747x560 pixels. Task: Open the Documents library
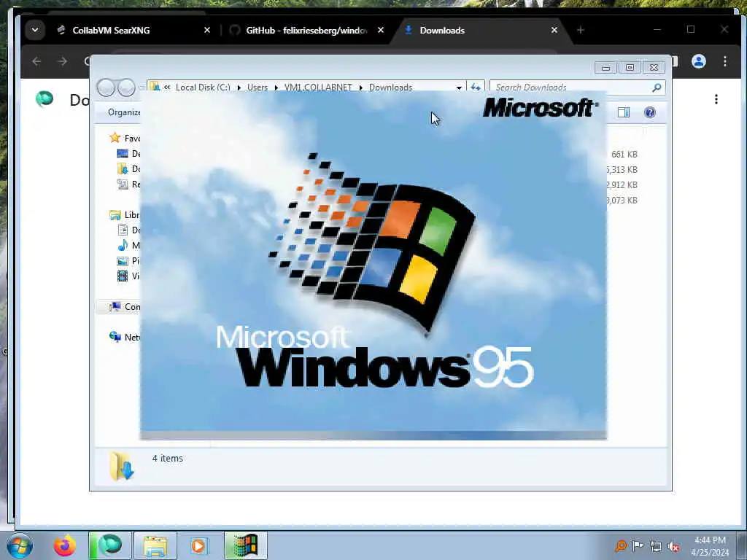(128, 230)
